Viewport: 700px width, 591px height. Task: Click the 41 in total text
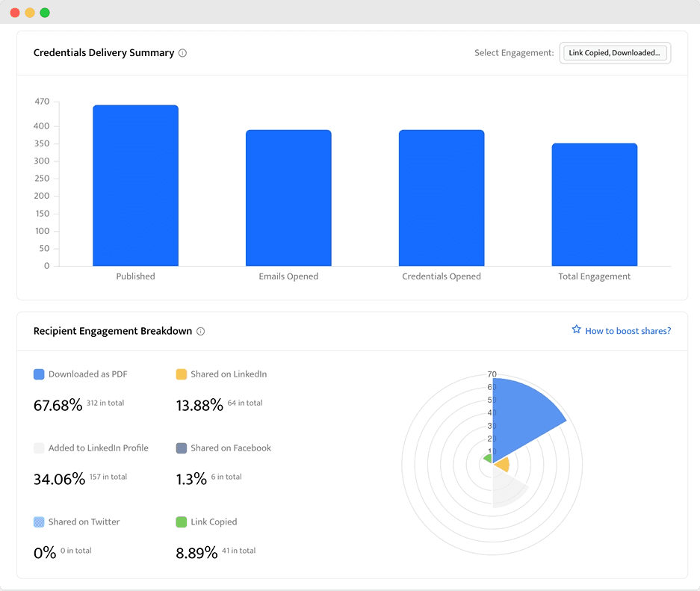239,551
